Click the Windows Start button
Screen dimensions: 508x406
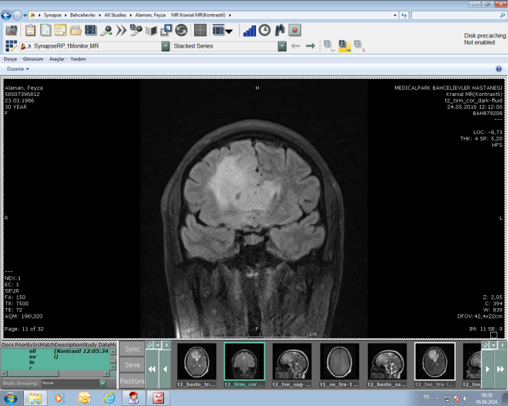[x=10, y=398]
